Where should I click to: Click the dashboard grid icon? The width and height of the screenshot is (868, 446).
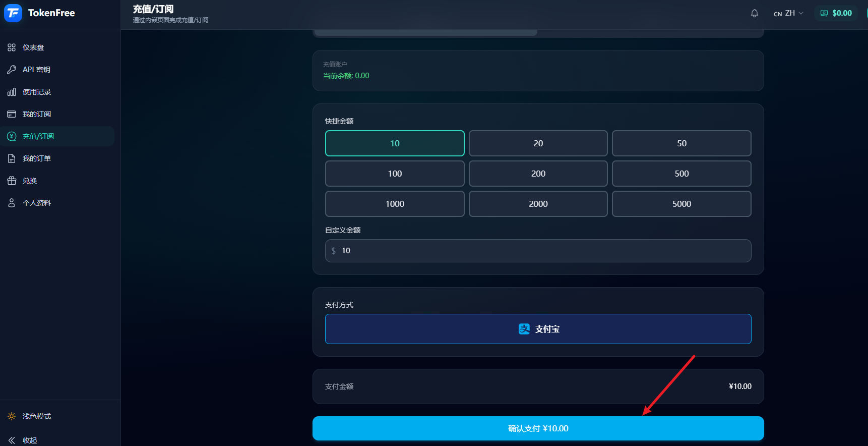[x=12, y=47]
